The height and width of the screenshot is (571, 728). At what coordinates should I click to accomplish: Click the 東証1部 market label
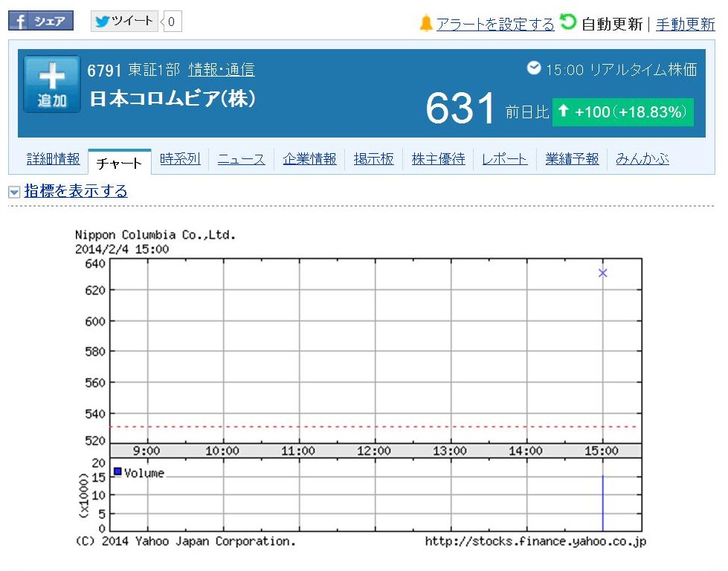[x=154, y=70]
